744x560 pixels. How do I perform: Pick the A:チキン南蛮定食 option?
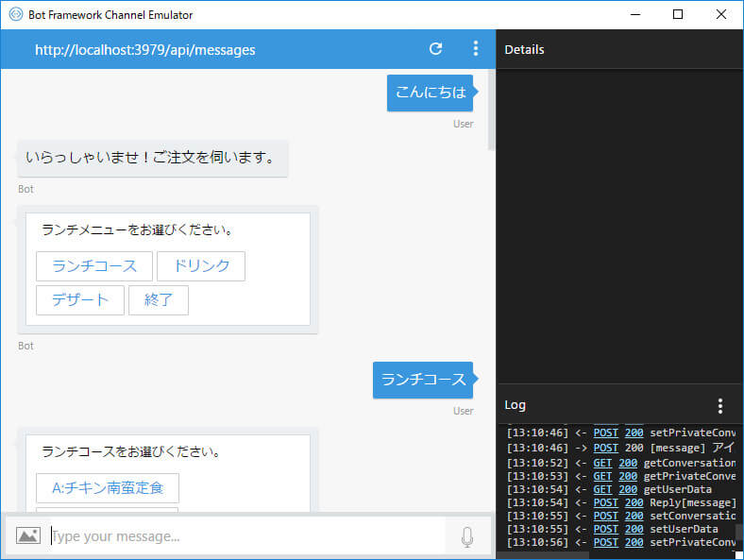point(108,488)
